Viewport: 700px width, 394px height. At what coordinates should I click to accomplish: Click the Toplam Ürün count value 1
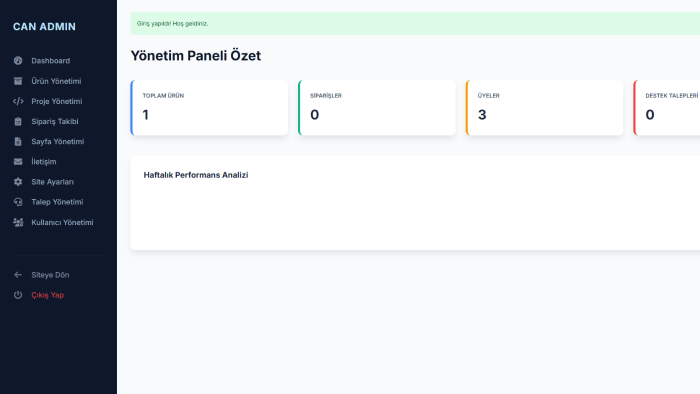tap(146, 115)
